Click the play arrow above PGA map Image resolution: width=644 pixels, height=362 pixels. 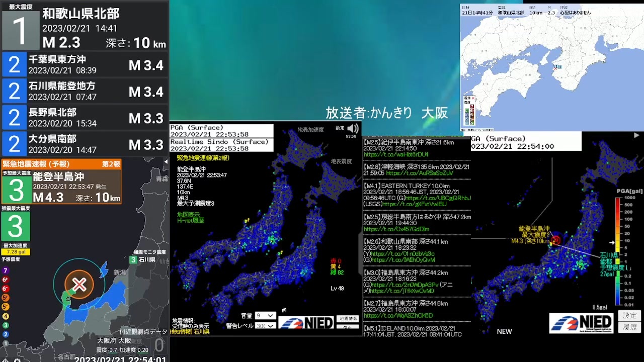636,135
